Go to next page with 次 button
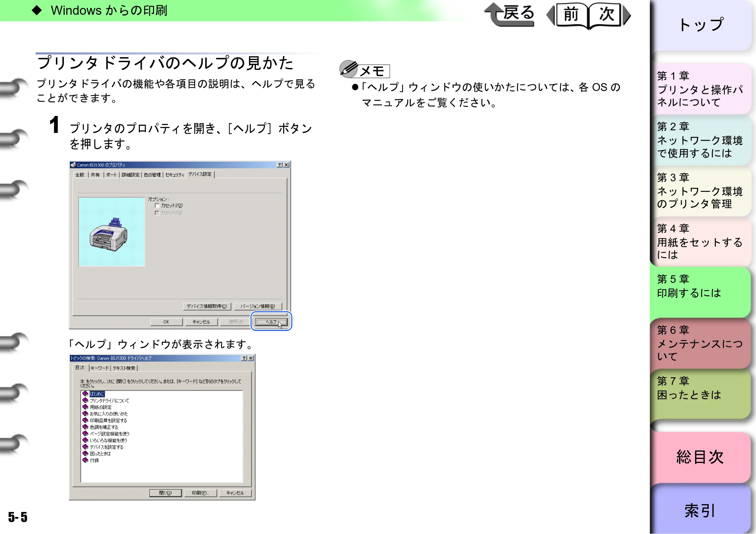 click(610, 15)
